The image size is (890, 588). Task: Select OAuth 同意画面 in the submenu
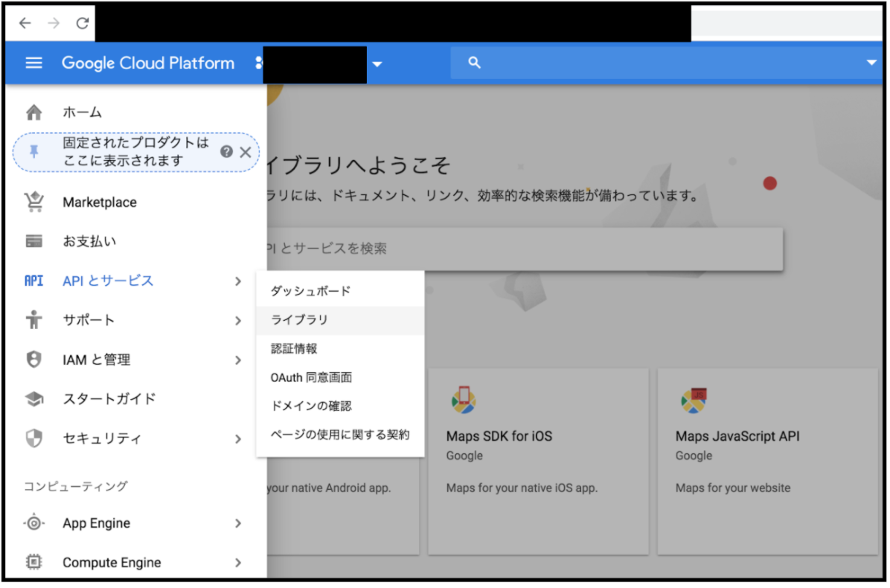point(341,378)
